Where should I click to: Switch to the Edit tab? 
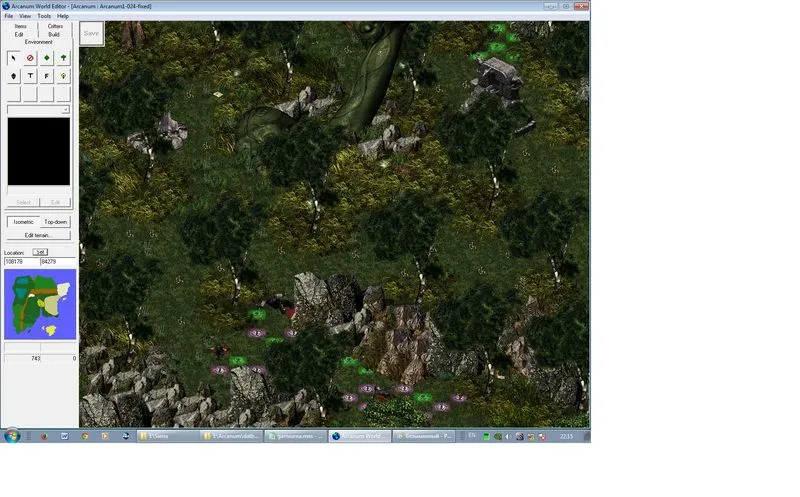[x=19, y=34]
